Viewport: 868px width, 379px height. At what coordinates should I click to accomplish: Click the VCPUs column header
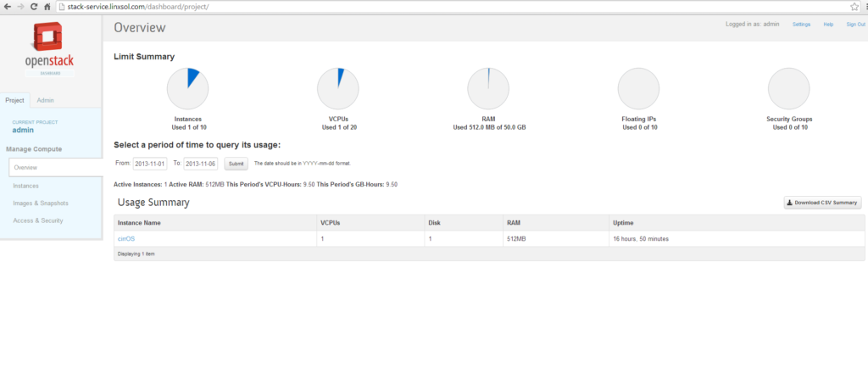(370, 223)
